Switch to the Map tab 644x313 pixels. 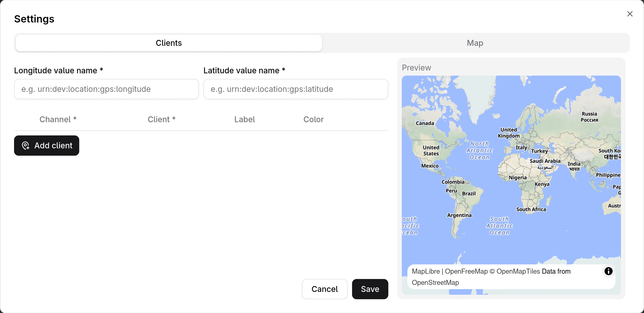[x=475, y=43]
